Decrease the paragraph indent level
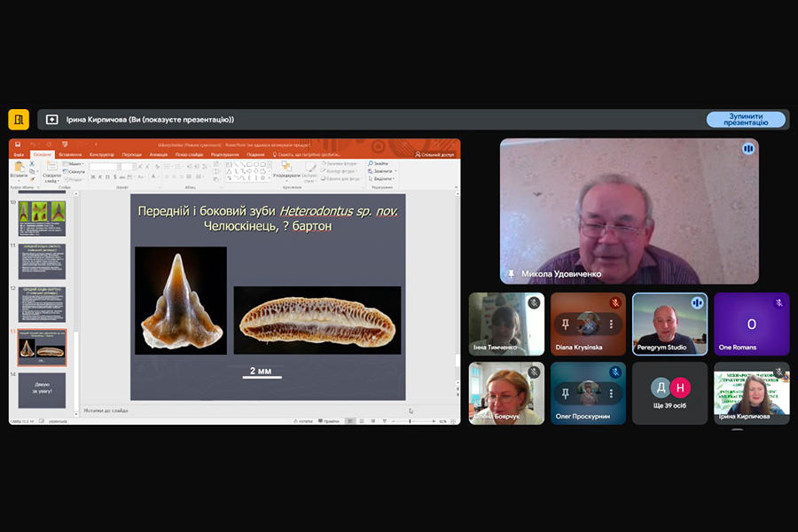 [x=190, y=167]
